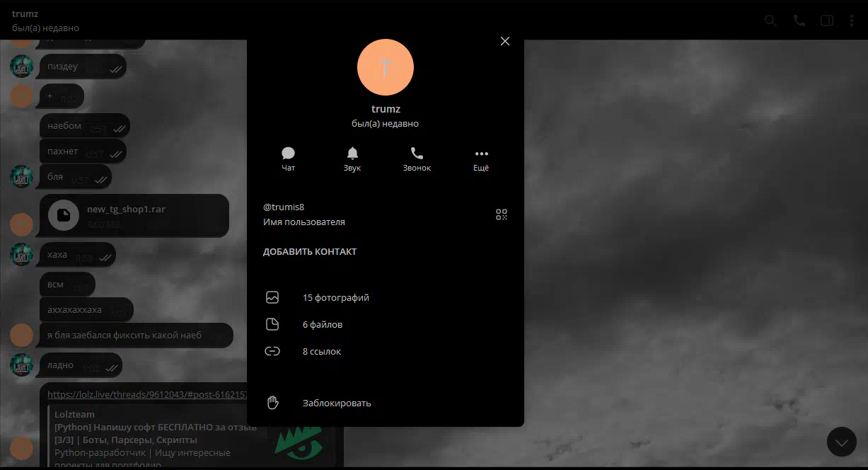Image resolution: width=868 pixels, height=470 pixels.
Task: Open chat via the Чат icon
Action: 288,159
